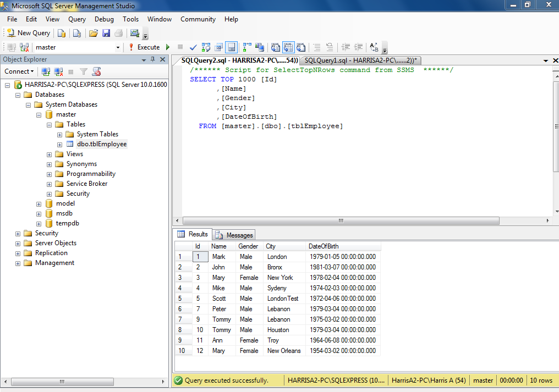Select the tempdb database node
Screen dimensions: 559x392
click(x=67, y=223)
